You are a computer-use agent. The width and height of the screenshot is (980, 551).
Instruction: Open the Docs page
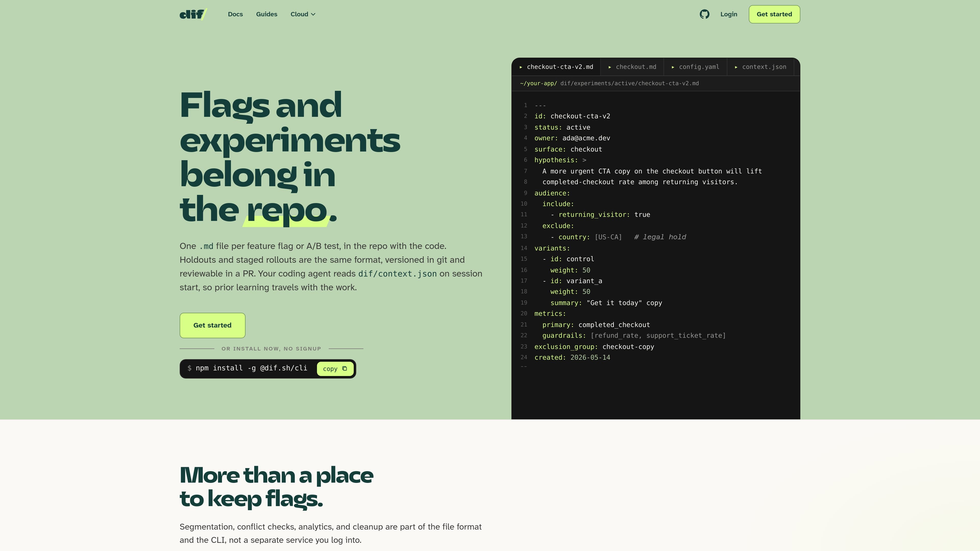[x=235, y=14]
